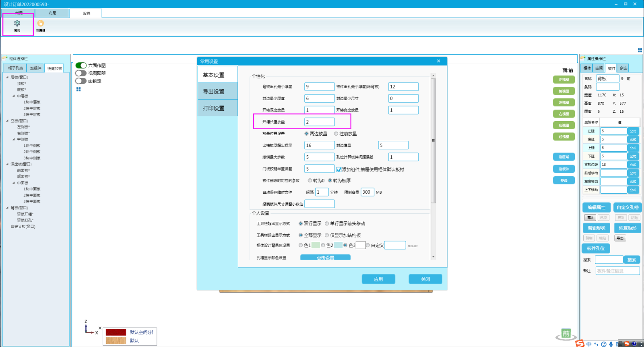Viewport: 644px width, 347px height.
Task: Click 搜索 button in properties panel
Action: tap(632, 260)
